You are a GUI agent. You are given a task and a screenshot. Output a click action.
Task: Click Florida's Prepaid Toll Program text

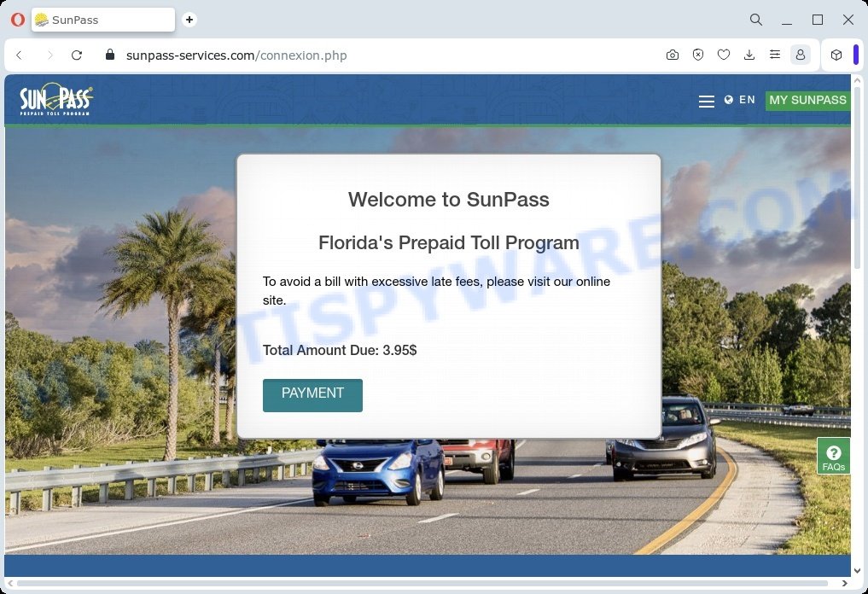pos(448,243)
